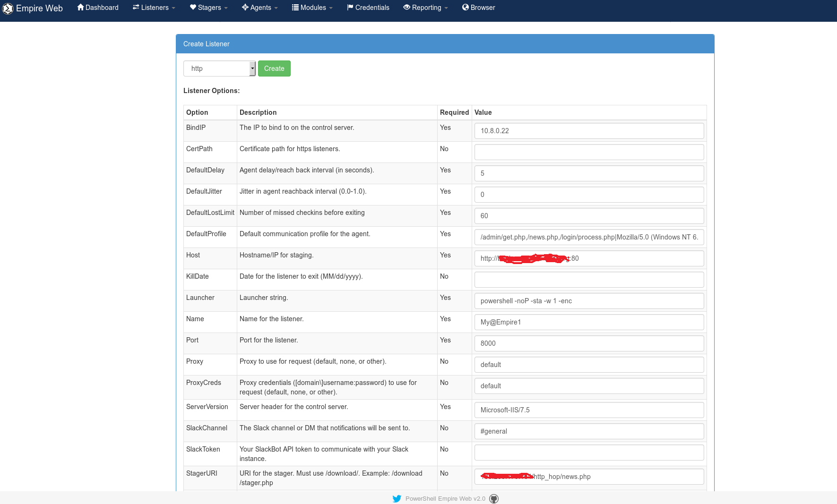Click the Modules list icon

point(295,8)
